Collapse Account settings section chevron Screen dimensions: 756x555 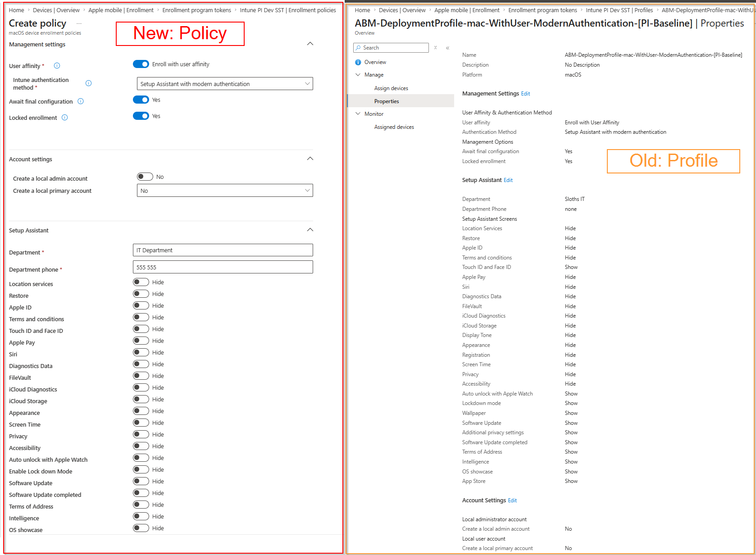click(310, 159)
